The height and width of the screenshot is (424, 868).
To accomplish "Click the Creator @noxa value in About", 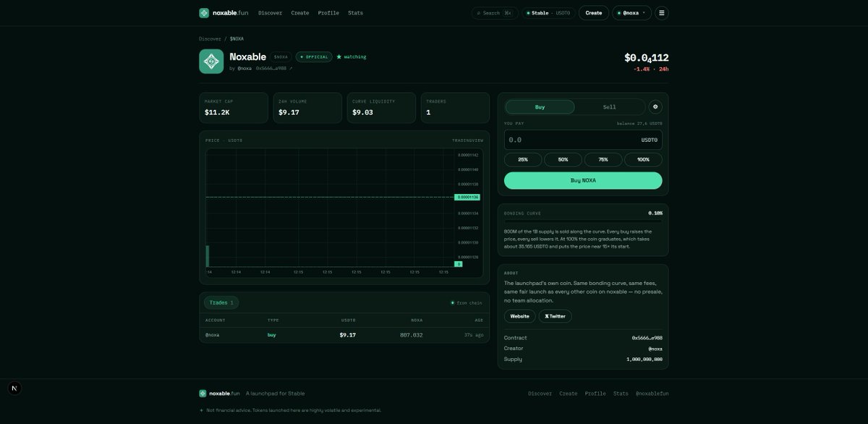I will coord(655,349).
